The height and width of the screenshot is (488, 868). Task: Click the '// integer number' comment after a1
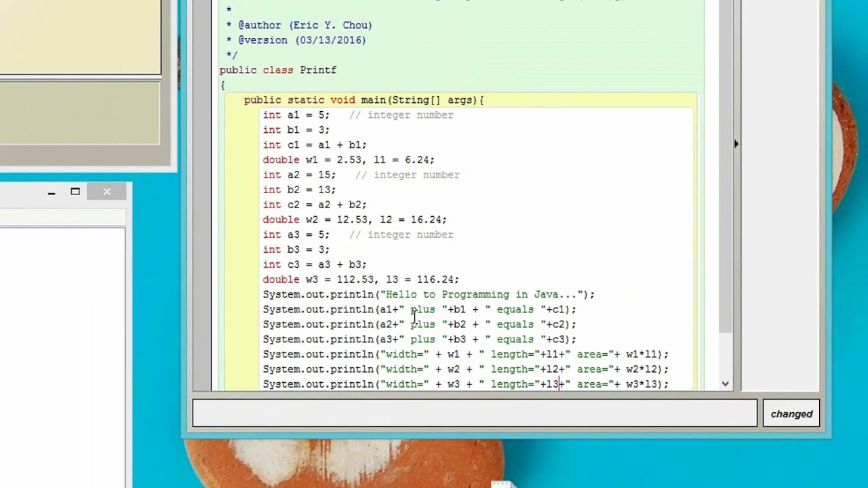click(401, 115)
